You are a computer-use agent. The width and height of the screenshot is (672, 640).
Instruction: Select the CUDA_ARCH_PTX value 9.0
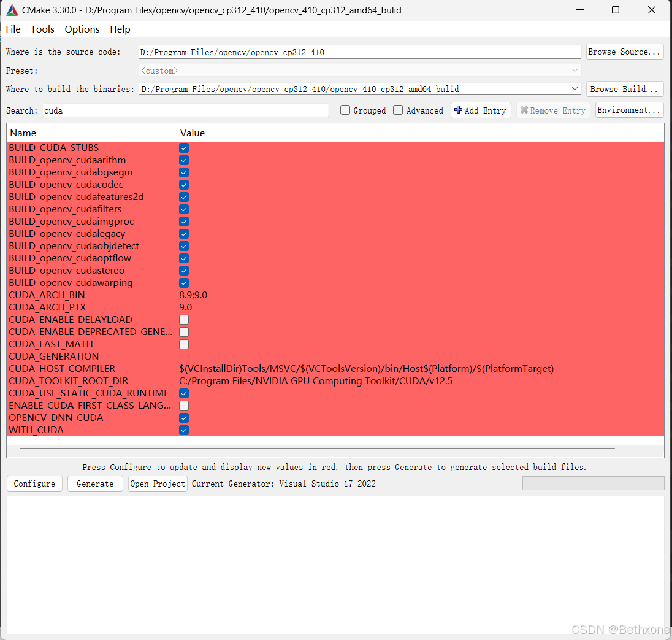(x=186, y=307)
